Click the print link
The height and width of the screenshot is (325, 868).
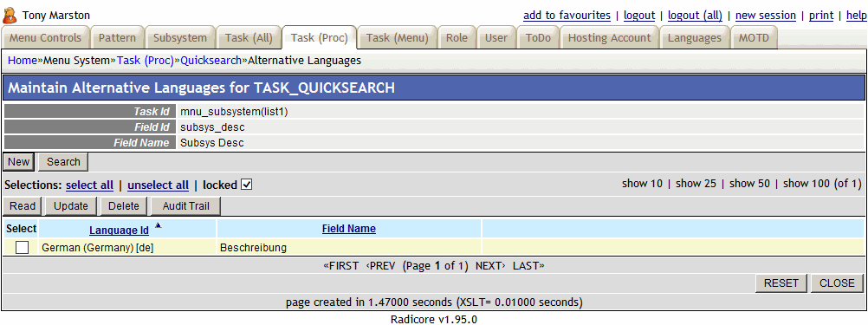pyautogui.click(x=821, y=16)
